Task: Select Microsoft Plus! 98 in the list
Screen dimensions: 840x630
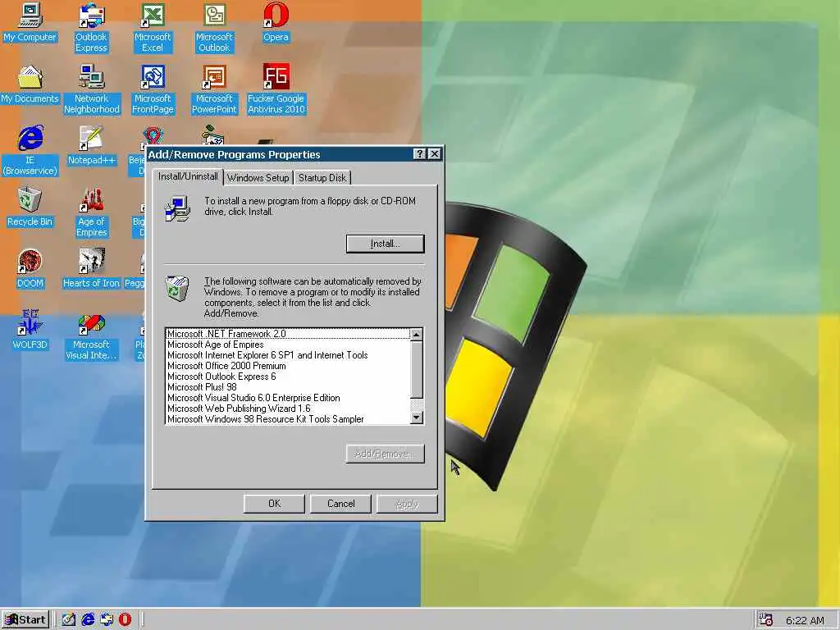Action: [288, 387]
